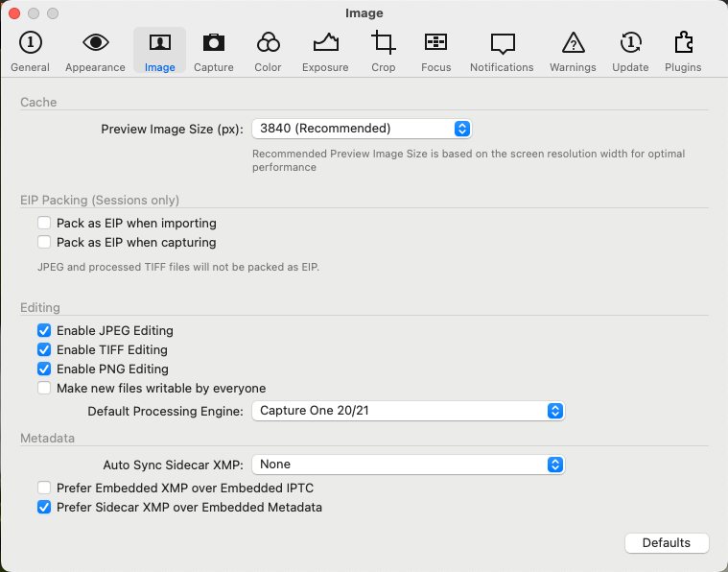Image resolution: width=728 pixels, height=572 pixels.
Task: Open Focus preferences icon
Action: (x=436, y=43)
